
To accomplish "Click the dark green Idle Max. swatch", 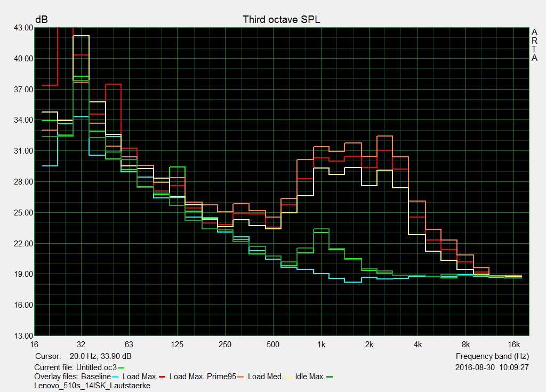I will pos(330,377).
